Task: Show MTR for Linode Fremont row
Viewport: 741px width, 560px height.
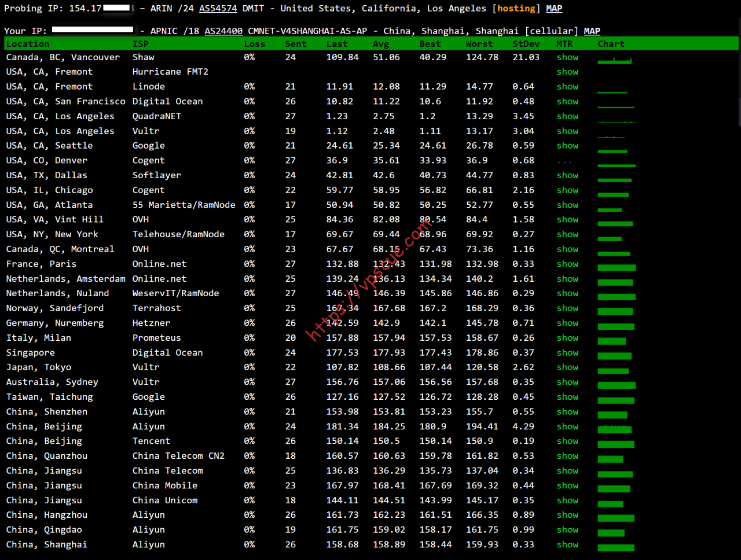Action: (567, 87)
